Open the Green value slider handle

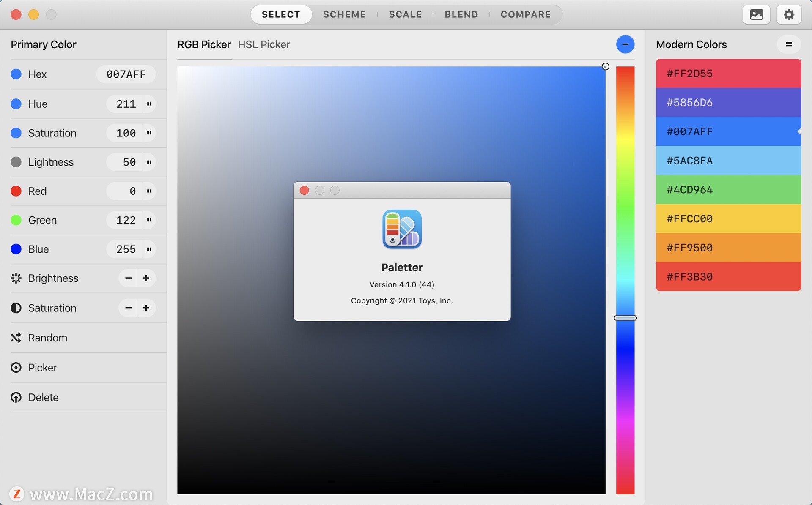[149, 220]
